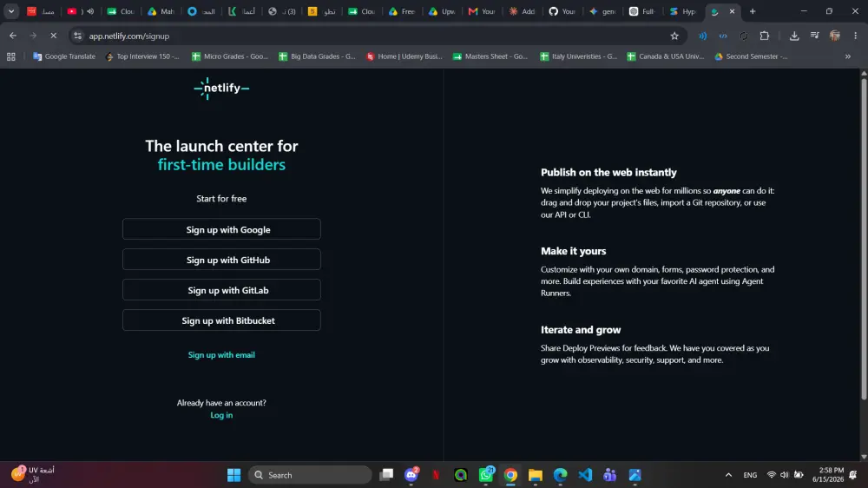
Task: Open Netflix from the taskbar
Action: pyautogui.click(x=437, y=475)
